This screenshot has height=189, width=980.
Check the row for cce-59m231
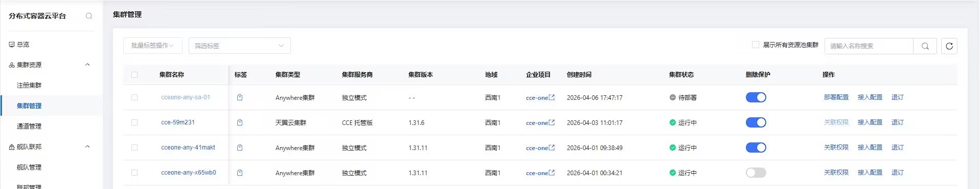(134, 122)
